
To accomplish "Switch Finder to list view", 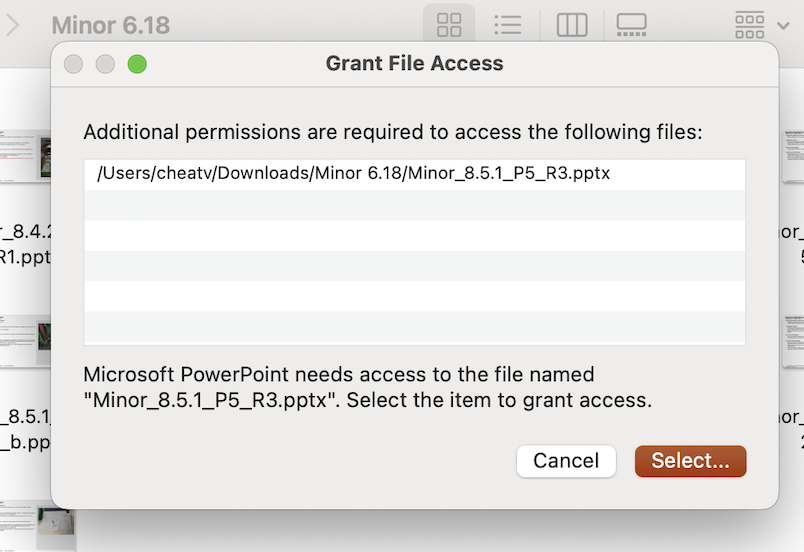I will coord(508,25).
